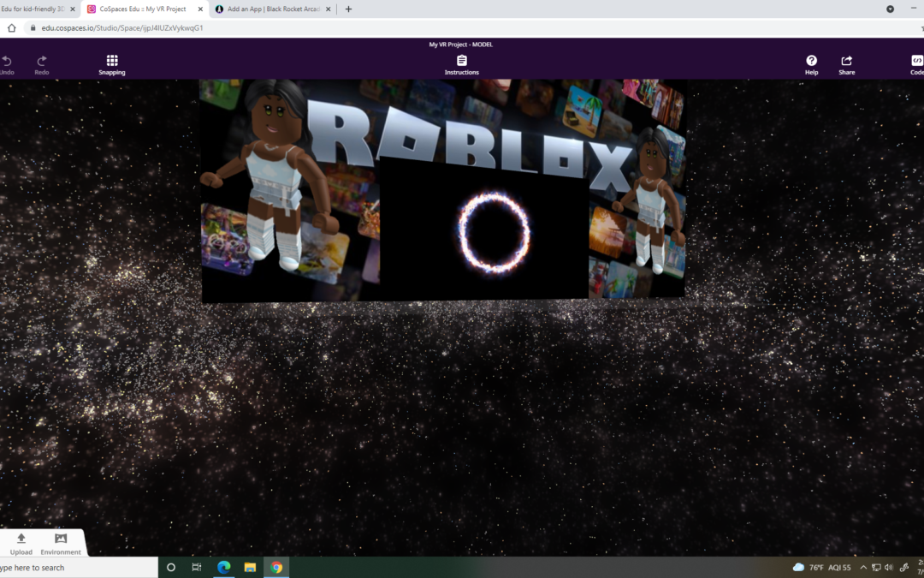924x578 pixels.
Task: Click the Undo arrow in CoSpaces toolbar
Action: tap(7, 65)
